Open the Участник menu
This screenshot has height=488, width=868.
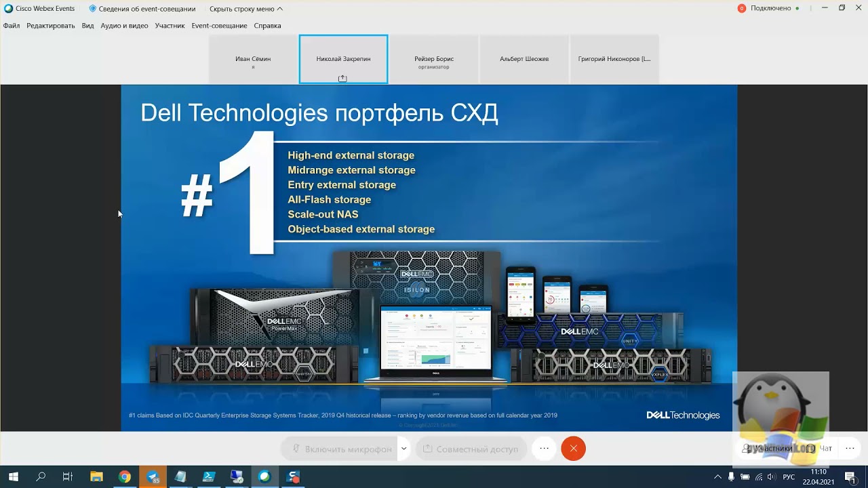click(x=170, y=26)
